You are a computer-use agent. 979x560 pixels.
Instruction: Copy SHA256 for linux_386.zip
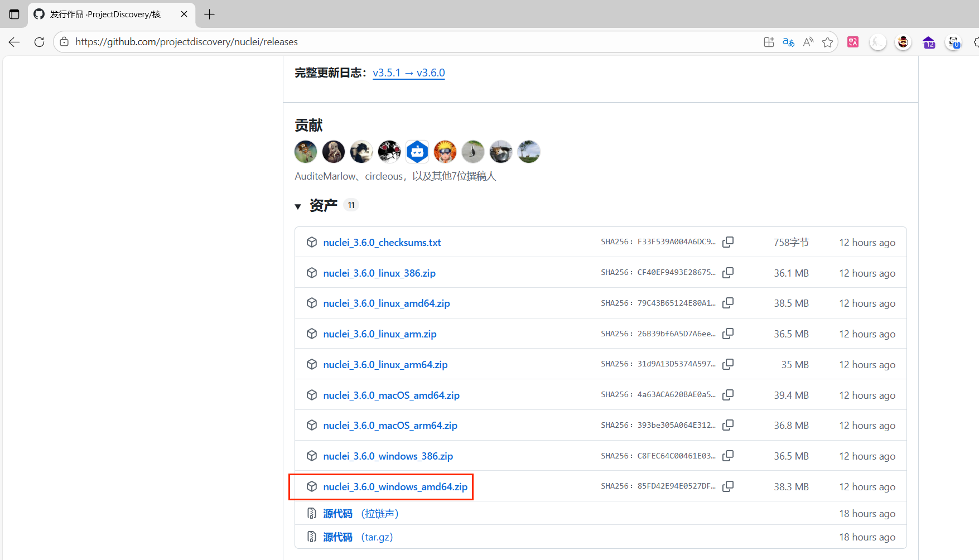click(x=728, y=273)
